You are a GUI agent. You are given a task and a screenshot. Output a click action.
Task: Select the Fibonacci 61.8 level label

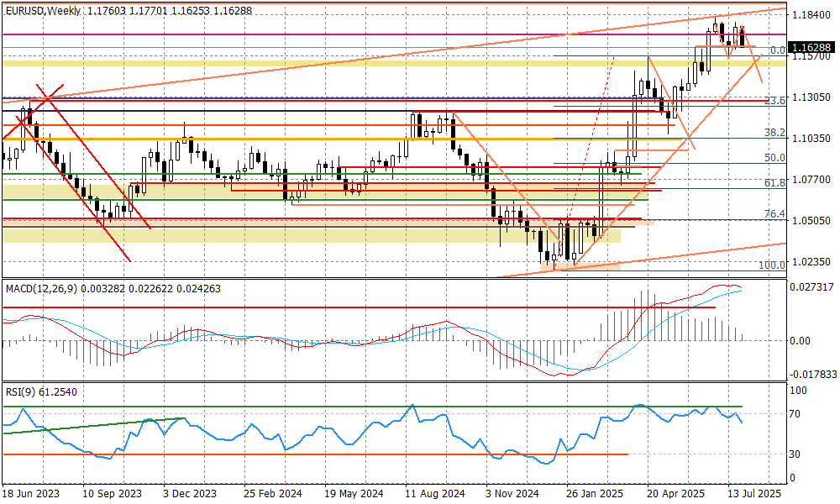pos(774,183)
